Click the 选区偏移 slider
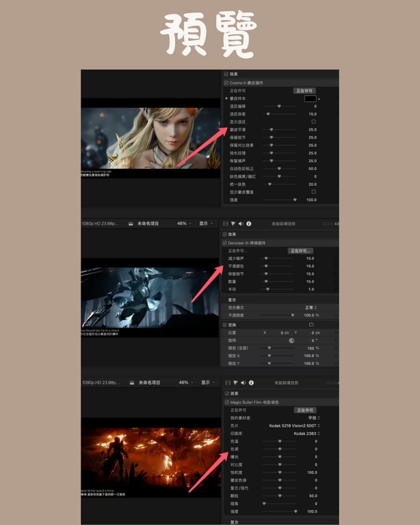Viewport: 420px width, 525px height. (x=279, y=106)
